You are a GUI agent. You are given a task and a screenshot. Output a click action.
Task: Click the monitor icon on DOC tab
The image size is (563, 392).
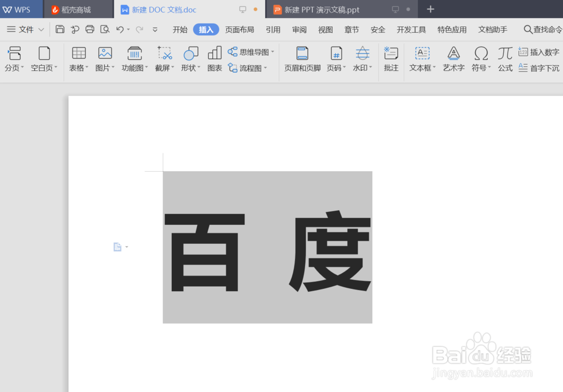click(x=243, y=10)
